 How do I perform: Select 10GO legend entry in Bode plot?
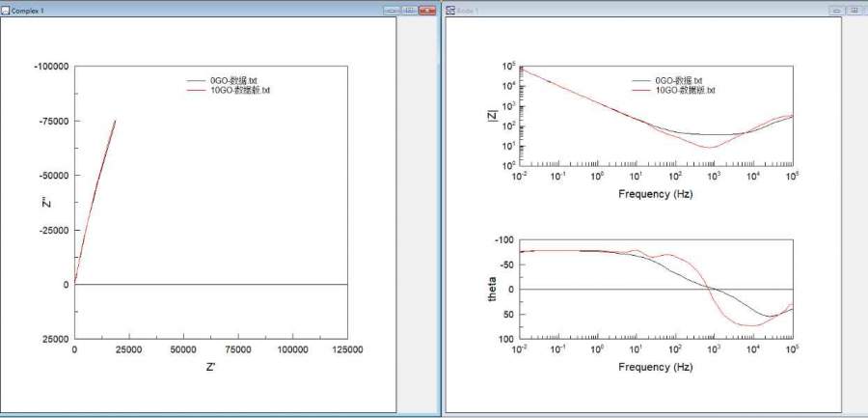[x=686, y=90]
